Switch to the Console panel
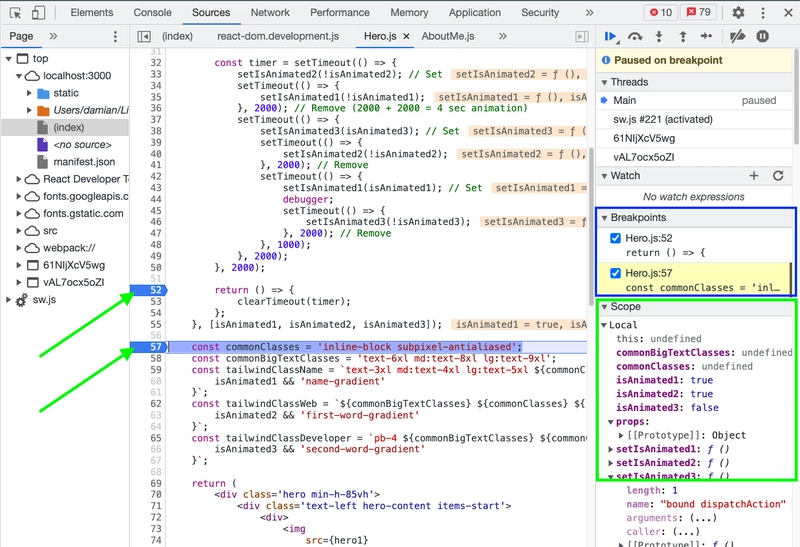 tap(153, 12)
